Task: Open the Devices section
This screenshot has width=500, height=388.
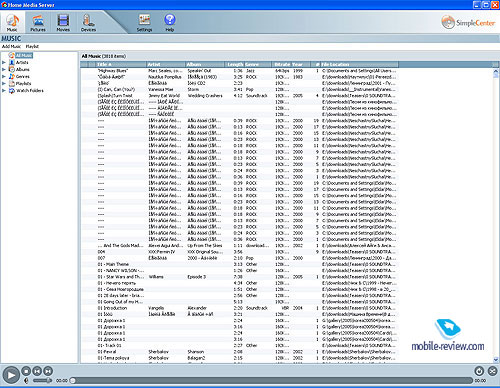Action: 88,23
